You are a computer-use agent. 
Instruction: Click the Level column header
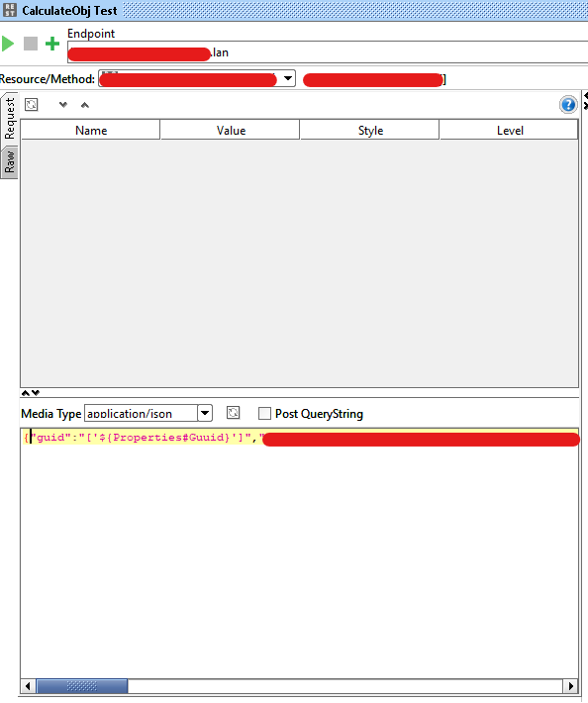pos(509,130)
